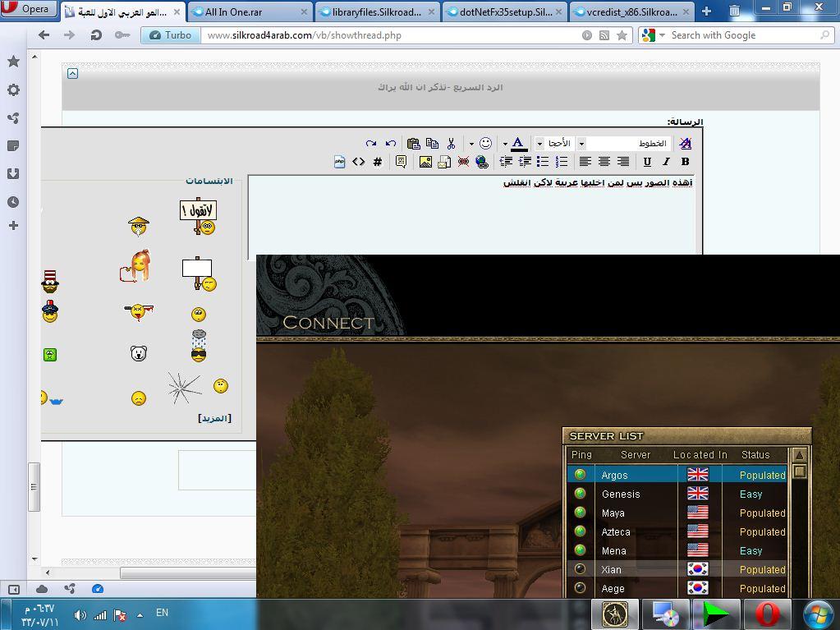Collapse the quick reply section header

(73, 73)
